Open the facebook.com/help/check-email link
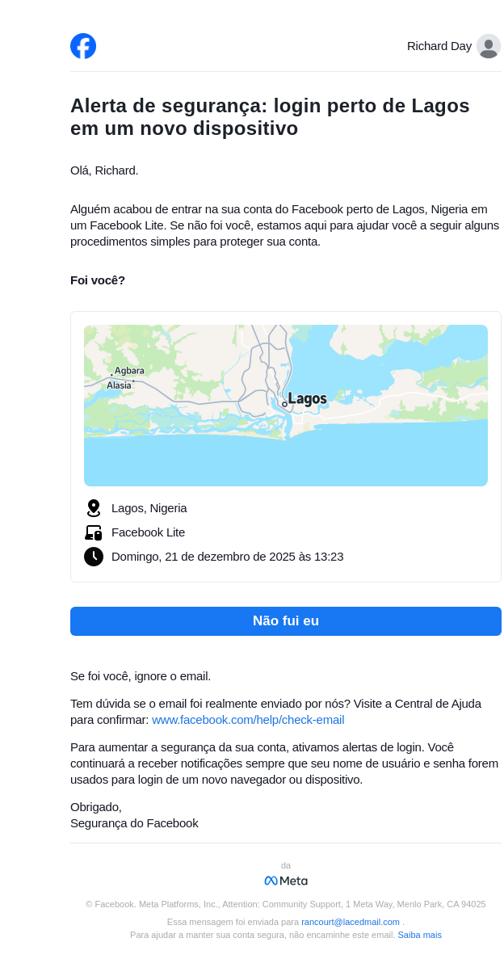Screen dimensions: 504x980 click(x=248, y=720)
